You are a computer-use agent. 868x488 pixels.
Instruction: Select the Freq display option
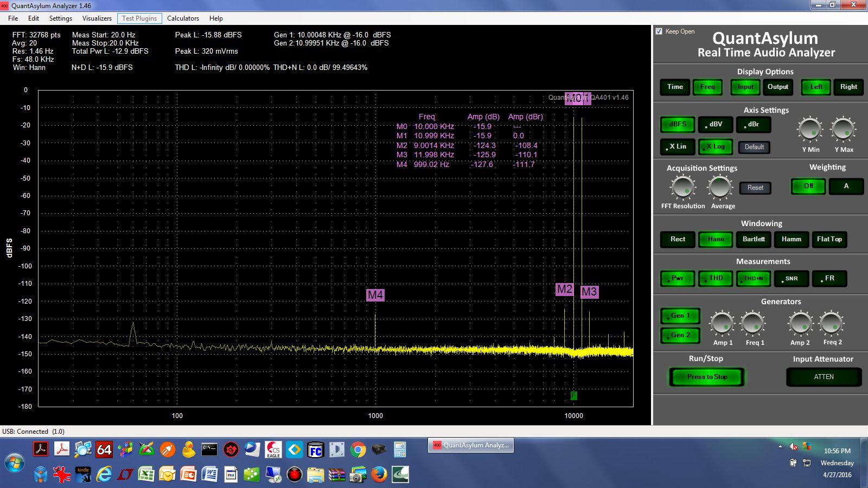[x=707, y=87]
